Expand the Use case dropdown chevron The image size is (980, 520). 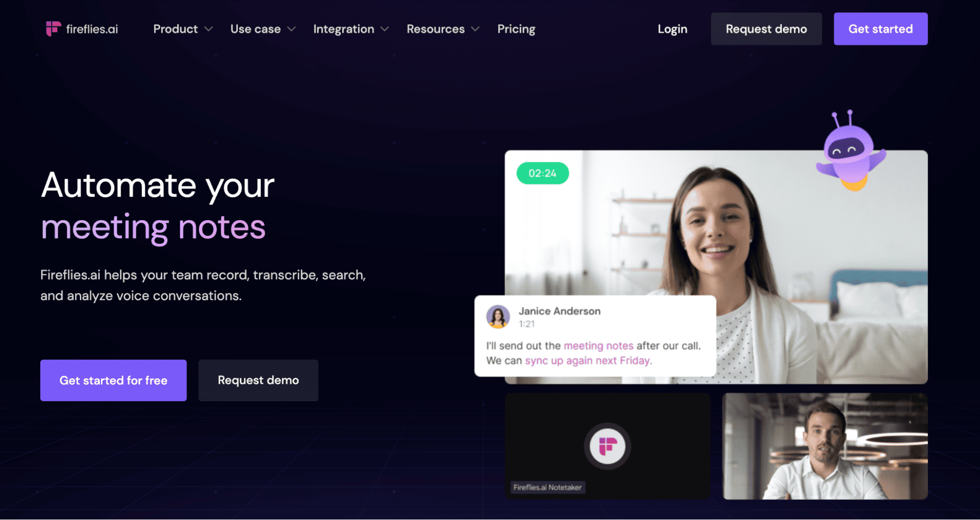[x=291, y=29]
